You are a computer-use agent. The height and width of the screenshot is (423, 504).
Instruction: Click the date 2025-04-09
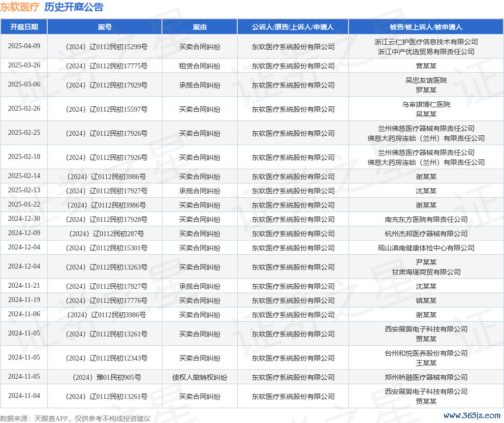point(24,46)
